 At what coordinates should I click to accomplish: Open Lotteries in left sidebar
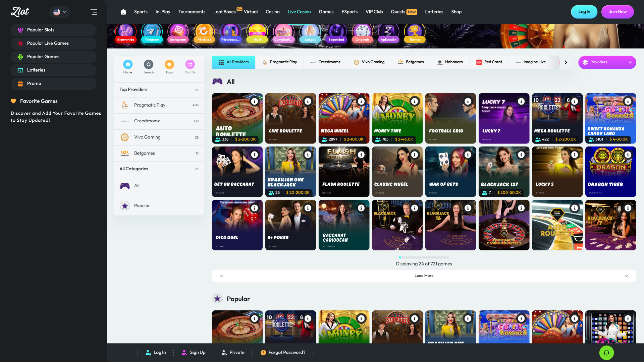54,70
